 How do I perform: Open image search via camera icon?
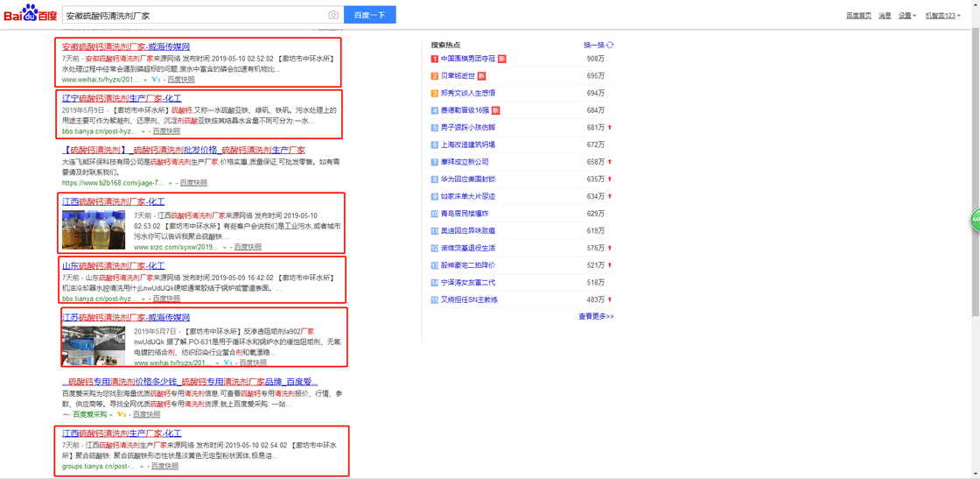click(x=333, y=15)
